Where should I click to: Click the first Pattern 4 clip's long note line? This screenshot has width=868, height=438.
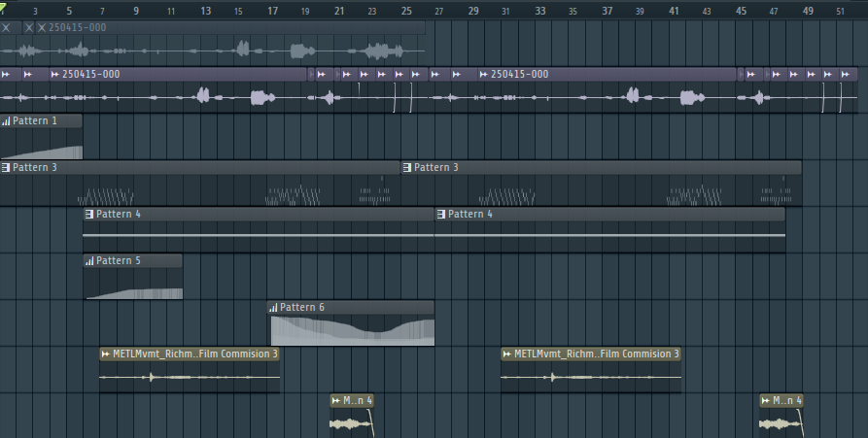[259, 236]
